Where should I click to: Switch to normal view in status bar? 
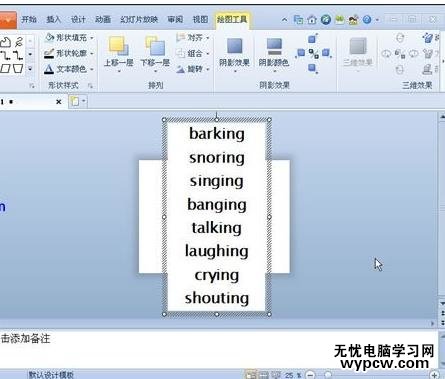tap(251, 375)
